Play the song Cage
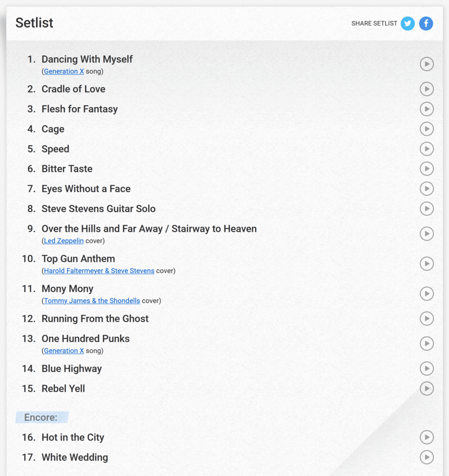The width and height of the screenshot is (449, 476). coord(427,129)
